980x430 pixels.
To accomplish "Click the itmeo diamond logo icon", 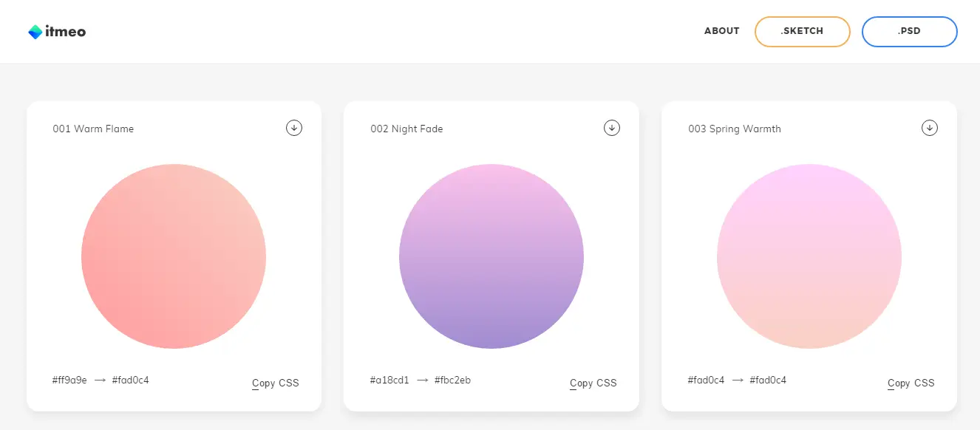I will (35, 32).
